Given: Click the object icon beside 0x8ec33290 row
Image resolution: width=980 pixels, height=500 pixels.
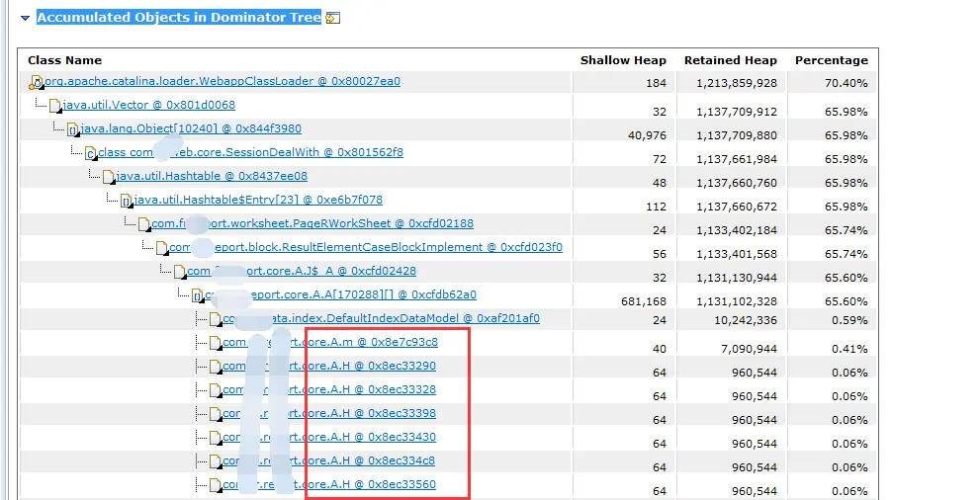Looking at the screenshot, I should pos(215,367).
